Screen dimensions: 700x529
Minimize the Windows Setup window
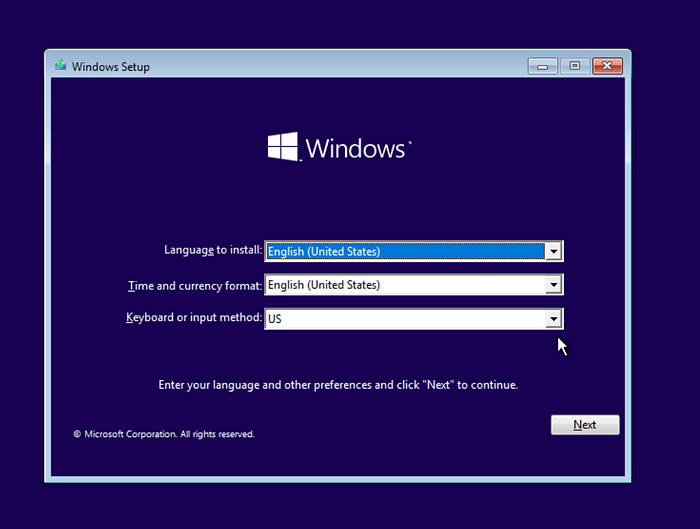[x=542, y=67]
